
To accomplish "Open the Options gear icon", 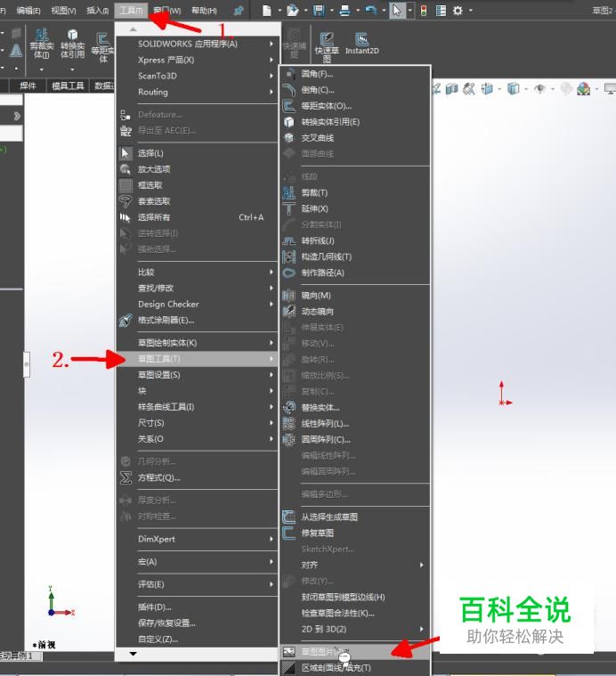I will 458,11.
